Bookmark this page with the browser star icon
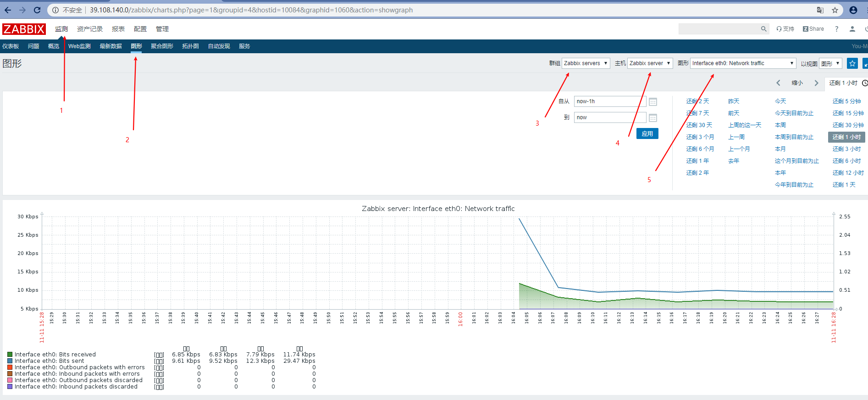The width and height of the screenshot is (868, 400). (x=835, y=10)
